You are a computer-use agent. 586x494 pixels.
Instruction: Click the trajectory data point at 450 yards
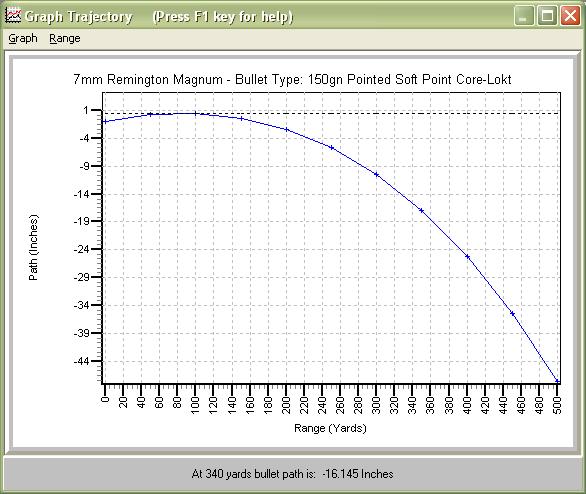tap(512, 314)
